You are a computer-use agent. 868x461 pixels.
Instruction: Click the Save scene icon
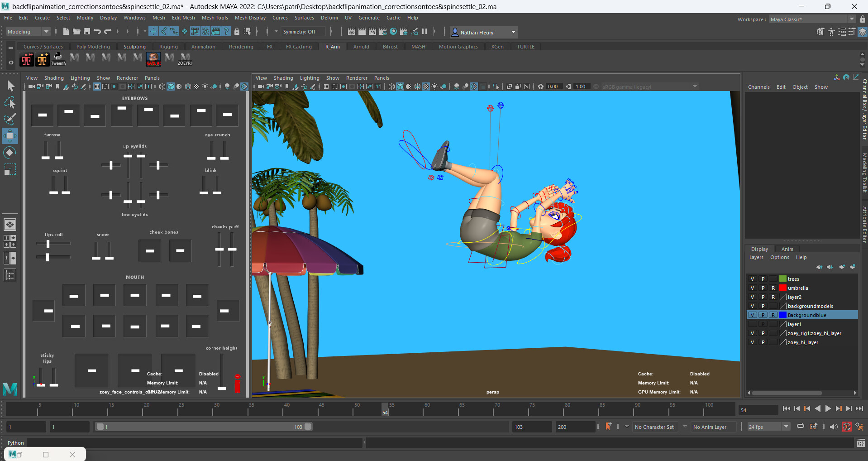pos(86,32)
